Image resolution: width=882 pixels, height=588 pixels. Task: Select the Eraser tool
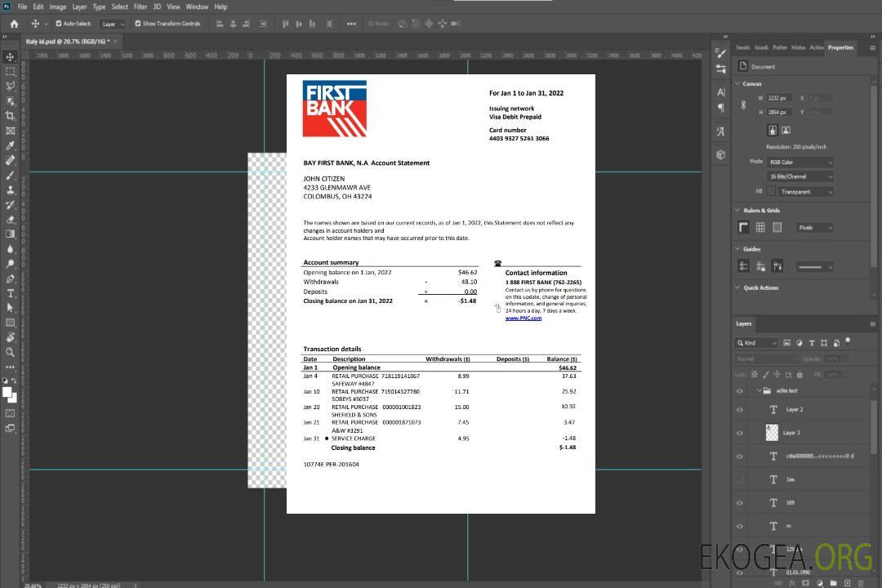10,220
